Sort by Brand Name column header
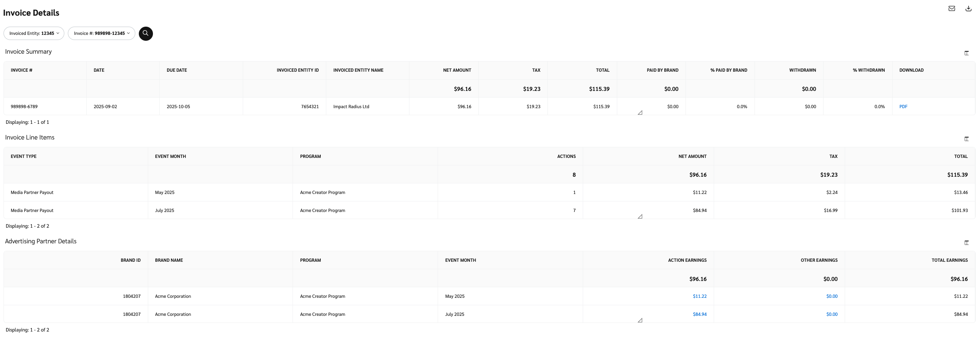Image resolution: width=980 pixels, height=337 pixels. [x=169, y=260]
